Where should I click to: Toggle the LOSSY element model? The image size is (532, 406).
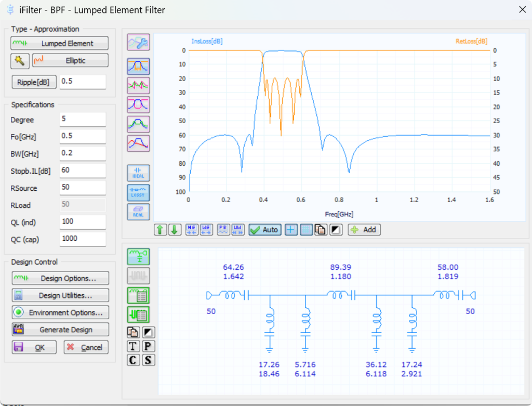[138, 192]
